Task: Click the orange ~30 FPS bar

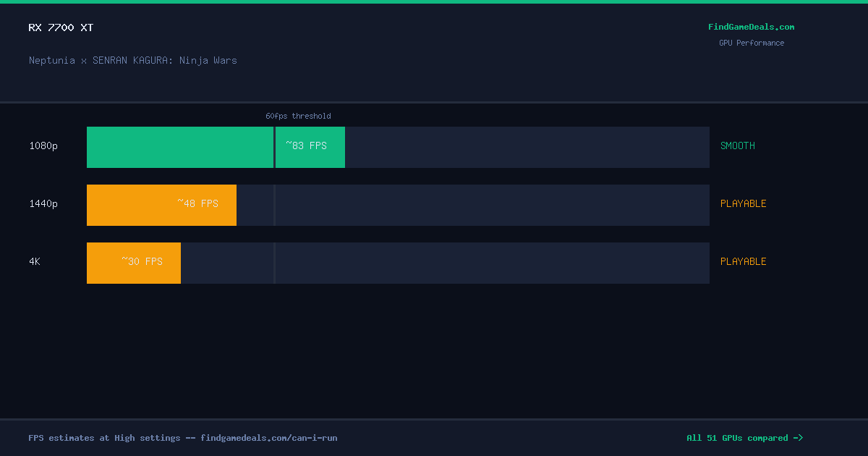Action: 134,263
